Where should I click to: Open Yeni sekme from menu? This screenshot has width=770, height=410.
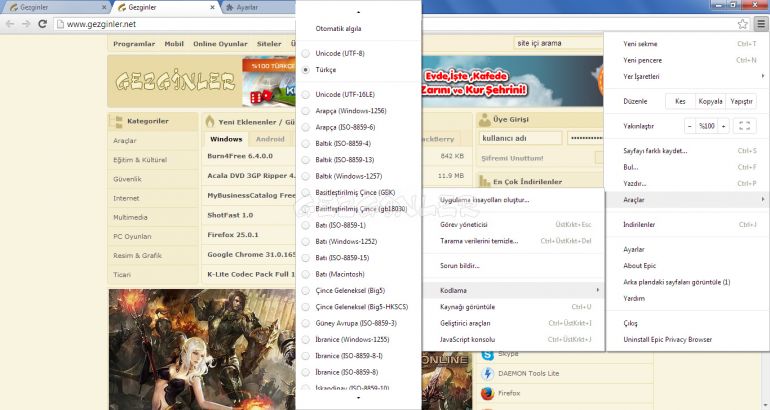tap(688, 44)
